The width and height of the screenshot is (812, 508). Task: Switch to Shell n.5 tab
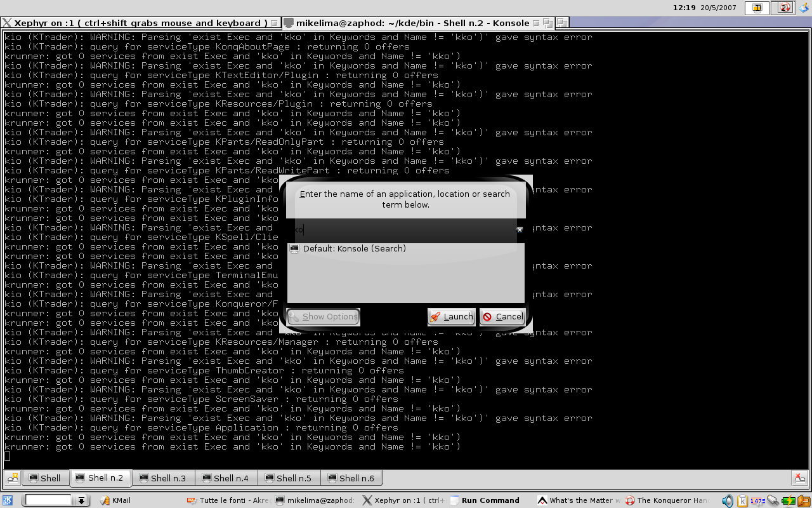click(289, 478)
